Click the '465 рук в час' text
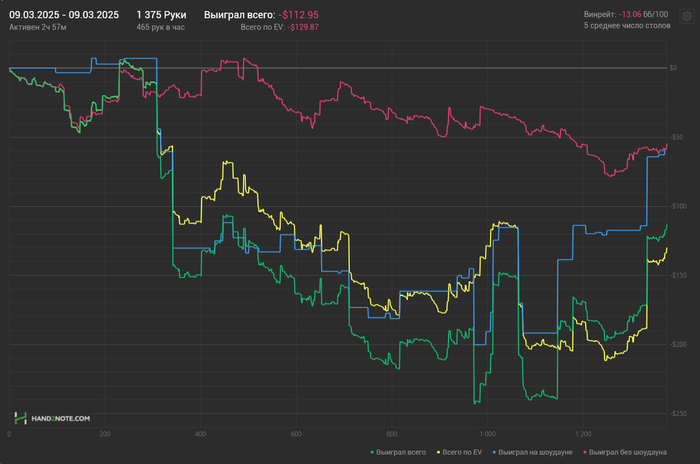The image size is (700, 464). (161, 27)
